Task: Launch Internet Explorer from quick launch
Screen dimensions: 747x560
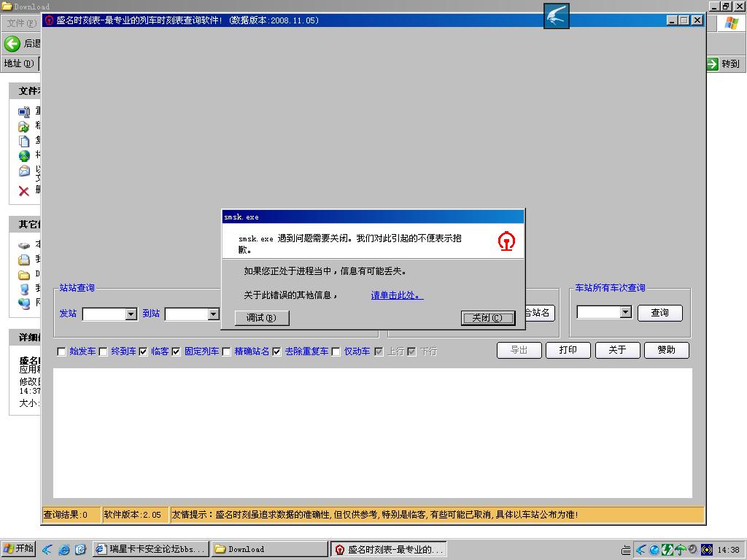Action: click(x=64, y=550)
